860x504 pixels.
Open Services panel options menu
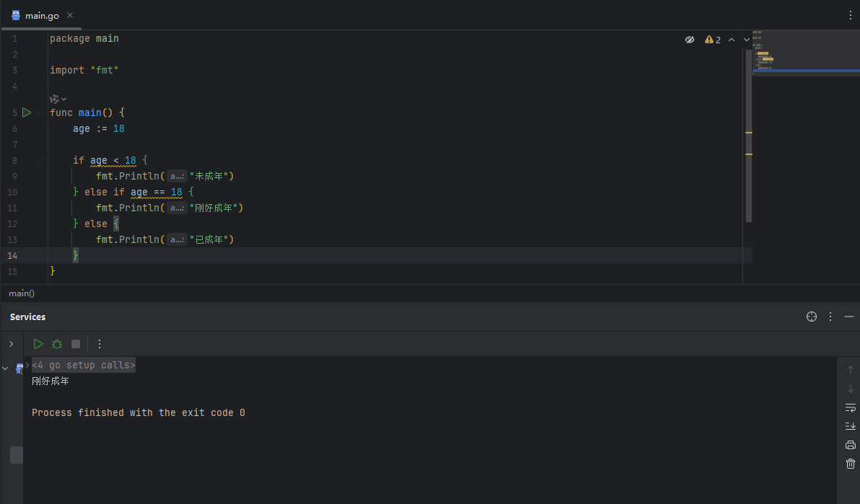(830, 317)
